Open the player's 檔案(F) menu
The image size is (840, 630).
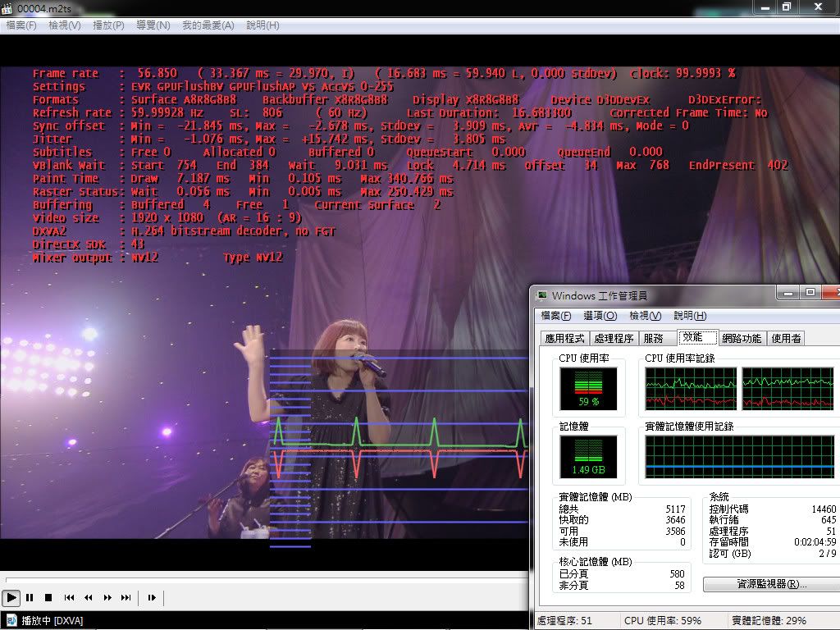[21, 25]
